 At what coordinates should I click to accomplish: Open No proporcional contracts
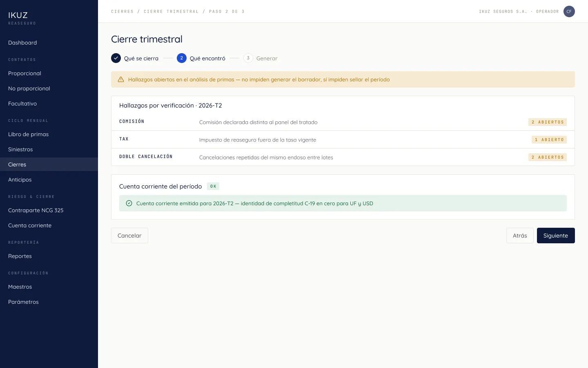[49, 88]
